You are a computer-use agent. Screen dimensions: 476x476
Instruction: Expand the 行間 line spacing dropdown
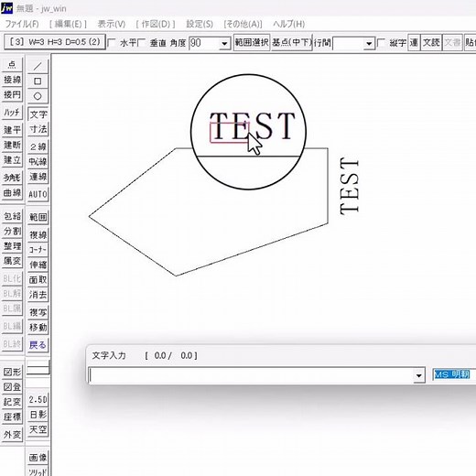pos(369,43)
